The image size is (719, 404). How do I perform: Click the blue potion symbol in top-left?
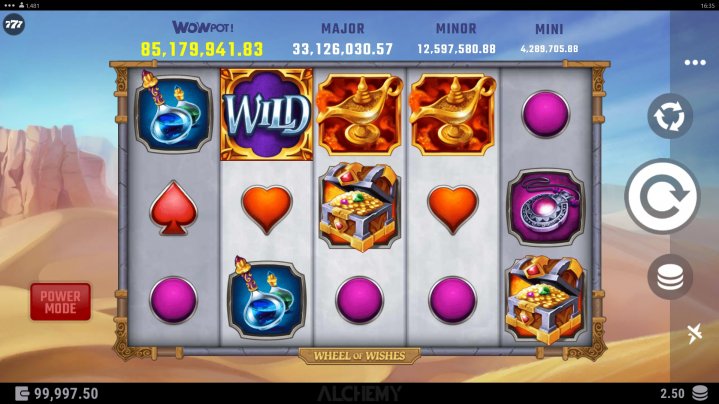pos(173,112)
